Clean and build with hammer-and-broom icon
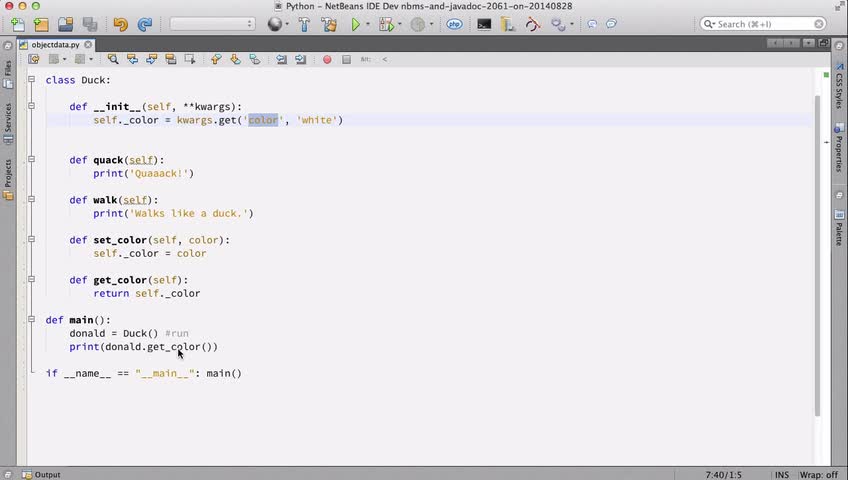Viewport: 848px width, 480px height. click(329, 24)
